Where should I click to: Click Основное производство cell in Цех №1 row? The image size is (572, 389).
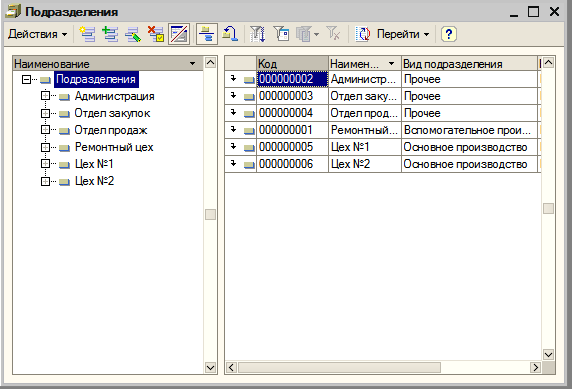click(x=469, y=147)
